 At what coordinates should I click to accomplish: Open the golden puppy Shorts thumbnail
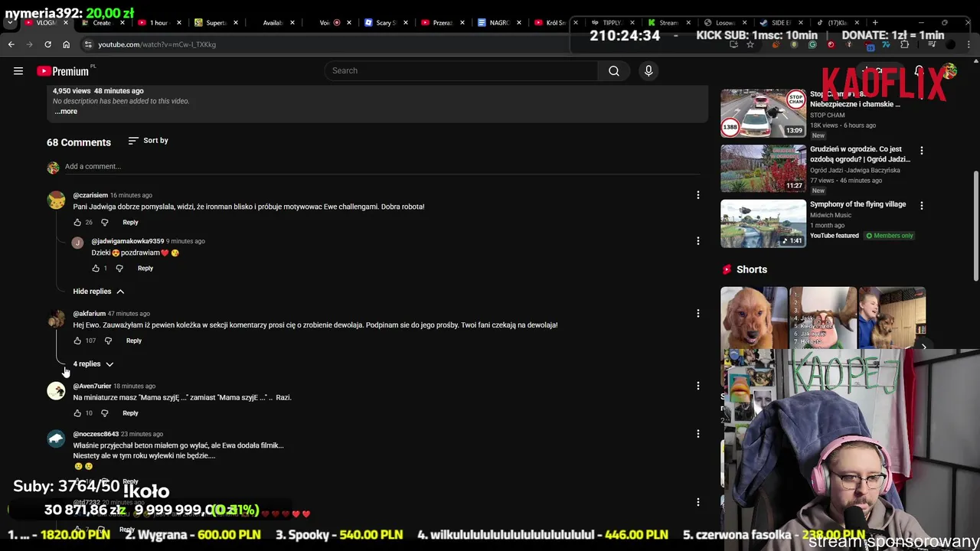point(753,318)
